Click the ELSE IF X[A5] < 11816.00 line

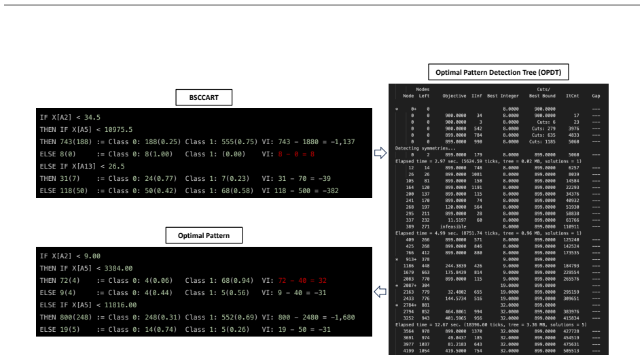tap(88, 305)
